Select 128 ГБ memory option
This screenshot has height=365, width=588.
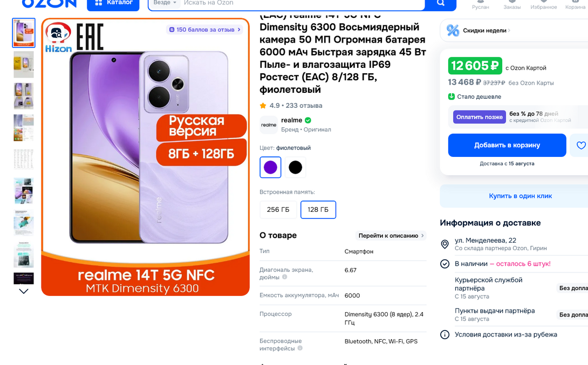pyautogui.click(x=318, y=210)
